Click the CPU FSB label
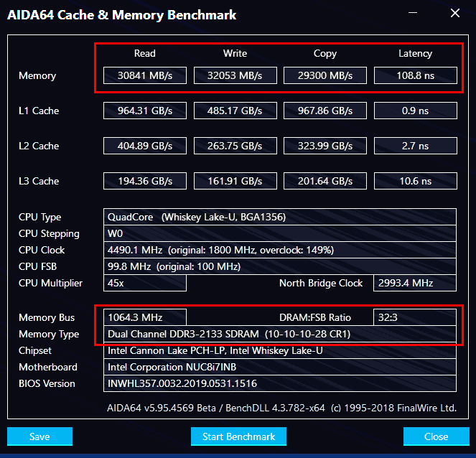476x458 pixels. coord(37,266)
